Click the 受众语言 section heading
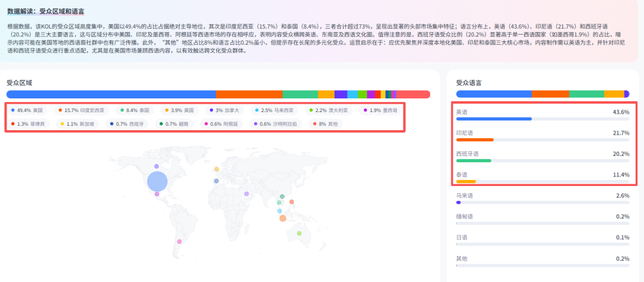 point(469,83)
